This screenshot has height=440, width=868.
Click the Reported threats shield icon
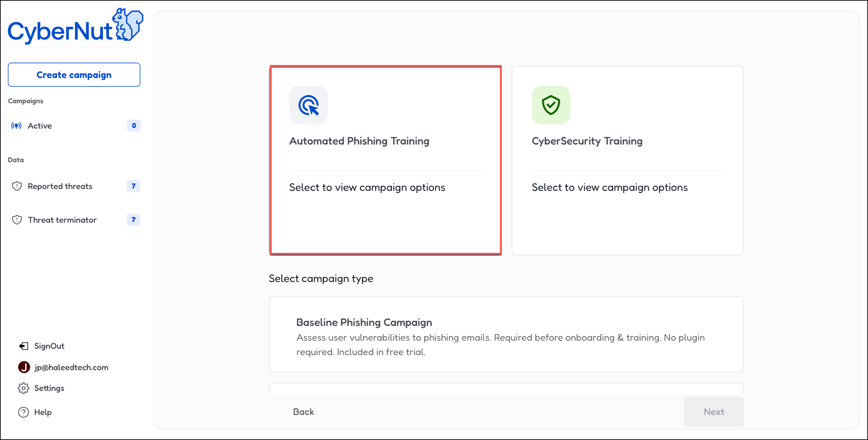point(17,186)
